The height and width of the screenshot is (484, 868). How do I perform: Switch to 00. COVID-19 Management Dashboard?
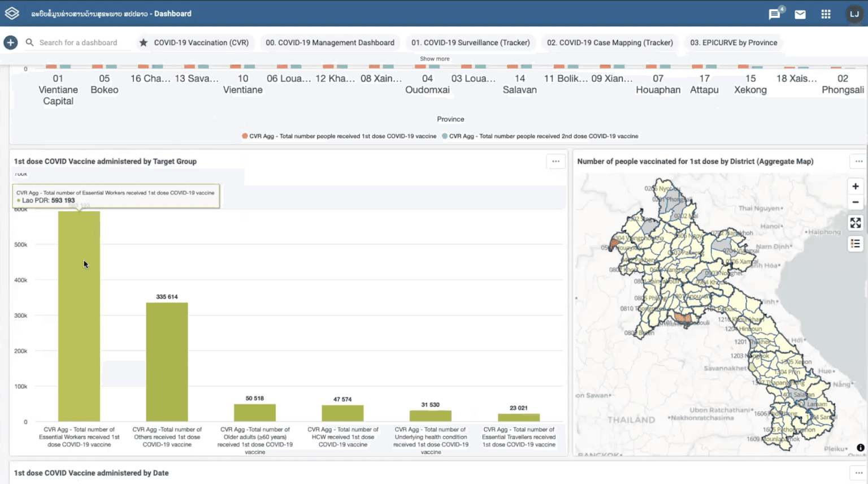[x=330, y=42]
